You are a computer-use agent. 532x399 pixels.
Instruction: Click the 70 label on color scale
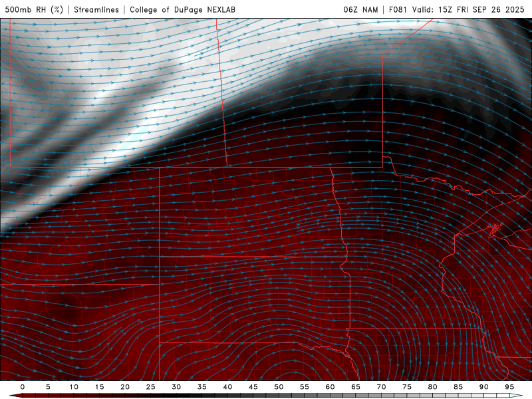(x=381, y=387)
